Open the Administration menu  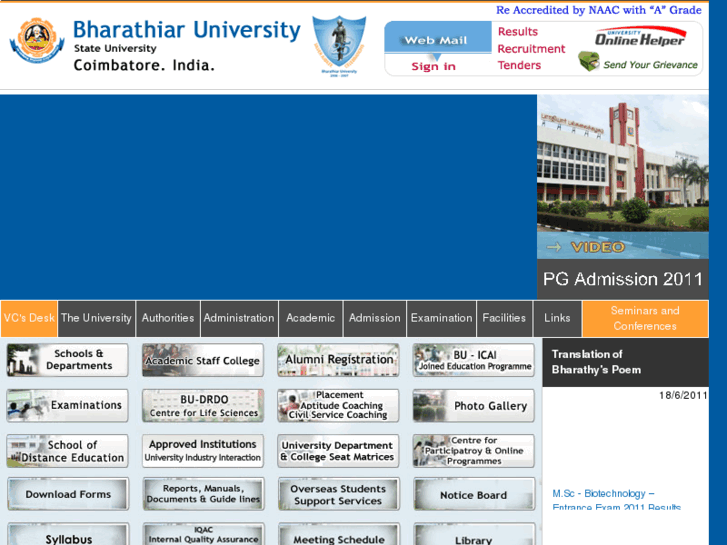click(239, 318)
